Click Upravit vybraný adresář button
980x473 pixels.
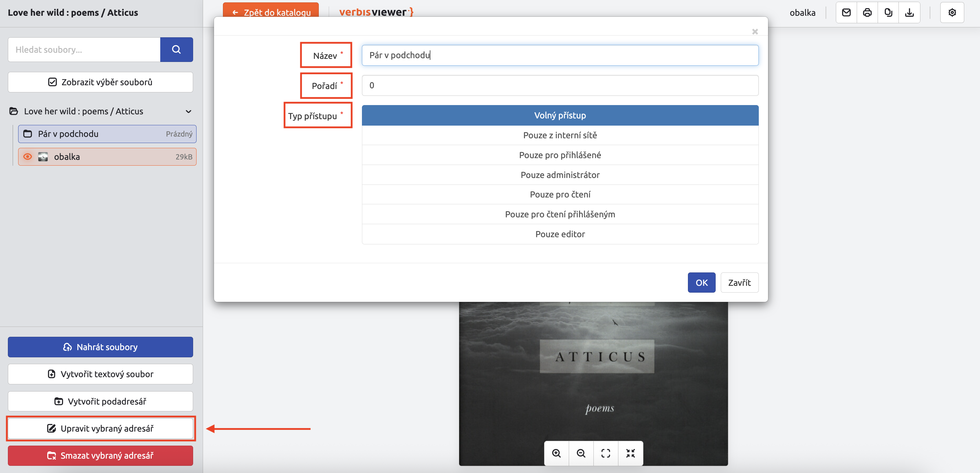click(100, 429)
